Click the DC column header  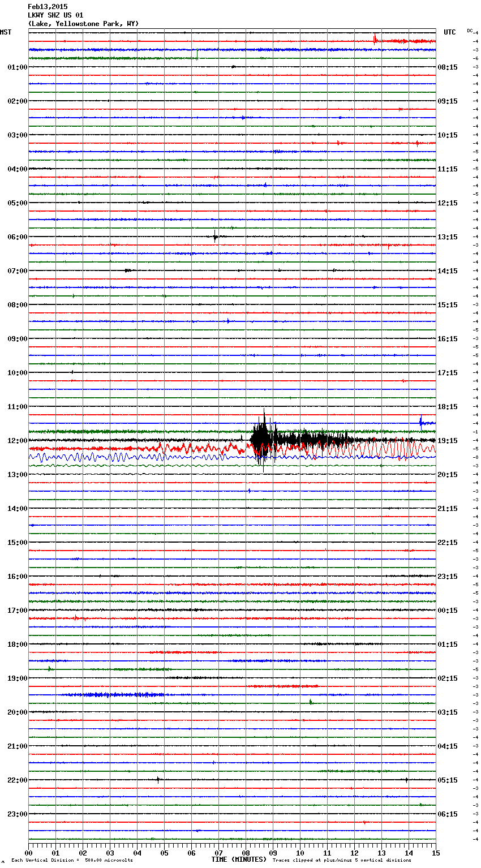(470, 30)
